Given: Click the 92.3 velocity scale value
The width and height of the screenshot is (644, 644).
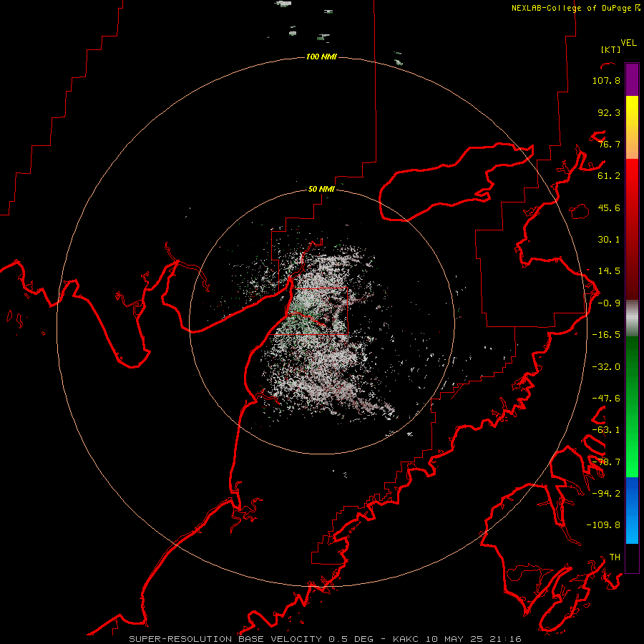Looking at the screenshot, I should (609, 112).
